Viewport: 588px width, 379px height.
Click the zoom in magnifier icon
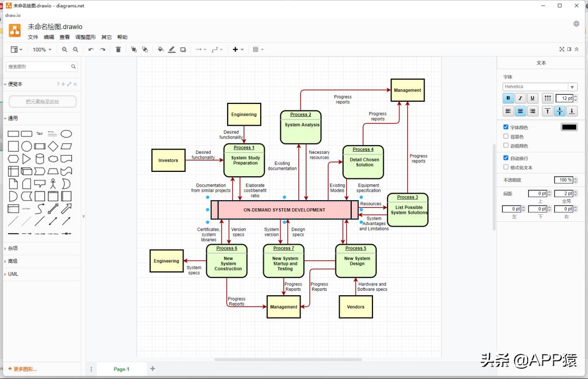click(x=65, y=49)
